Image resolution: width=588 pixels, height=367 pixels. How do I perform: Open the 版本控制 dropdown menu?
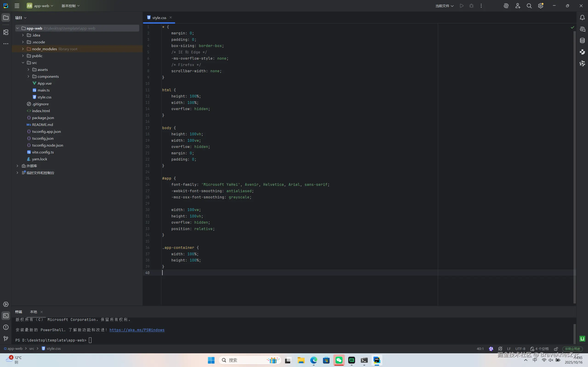71,6
